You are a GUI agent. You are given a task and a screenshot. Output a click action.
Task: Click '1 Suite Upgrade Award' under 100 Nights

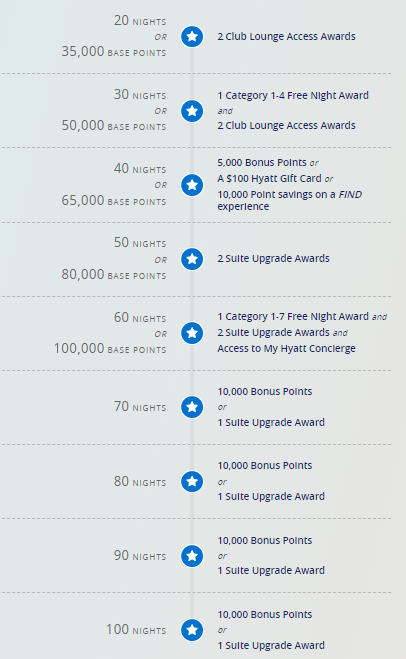click(x=271, y=645)
